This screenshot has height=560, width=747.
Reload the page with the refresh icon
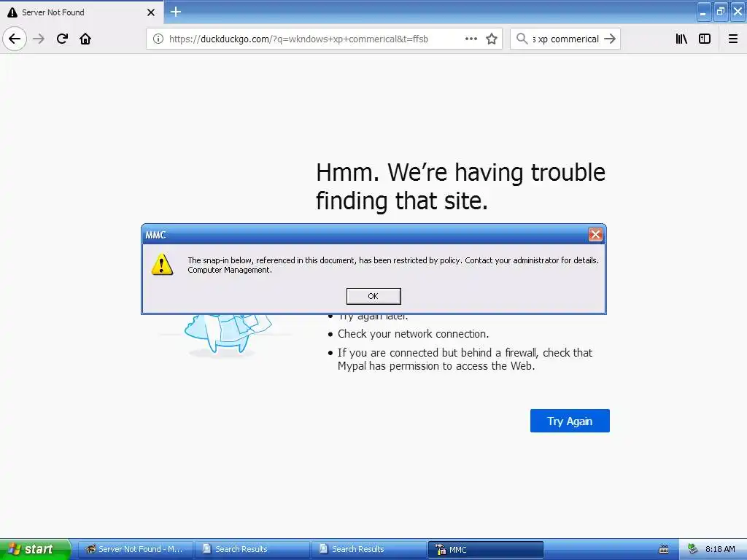(62, 39)
